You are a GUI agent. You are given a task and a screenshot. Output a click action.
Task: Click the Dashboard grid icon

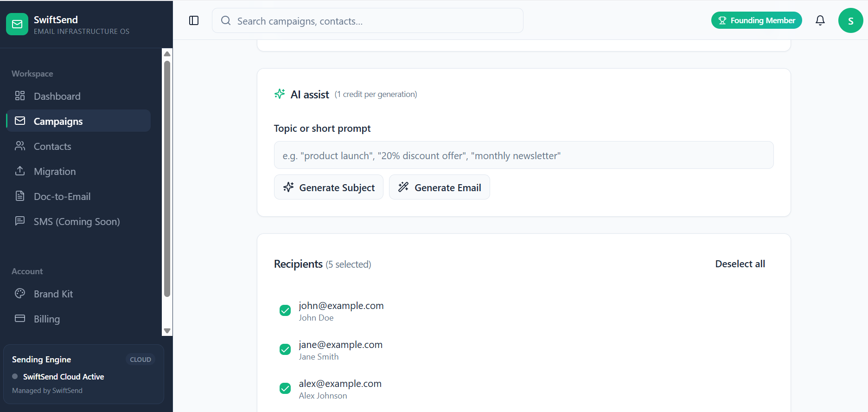point(20,96)
